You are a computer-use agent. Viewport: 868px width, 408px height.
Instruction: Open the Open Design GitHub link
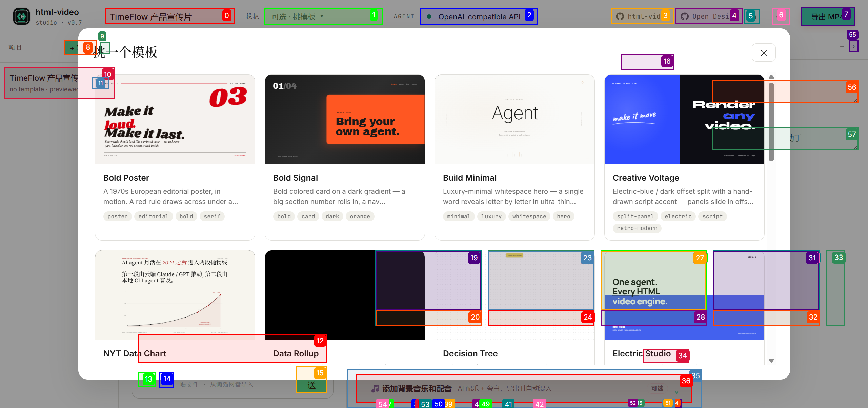[709, 16]
